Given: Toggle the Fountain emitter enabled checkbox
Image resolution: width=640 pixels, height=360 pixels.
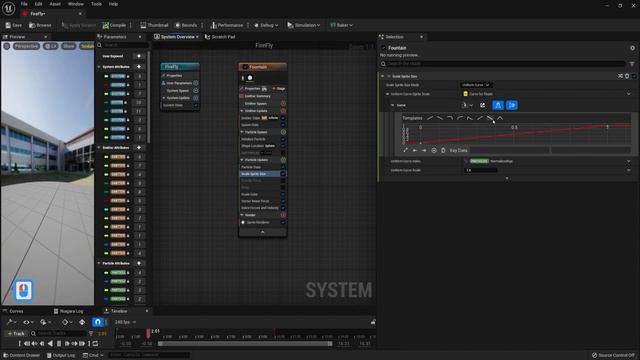Looking at the screenshot, I should point(245,67).
